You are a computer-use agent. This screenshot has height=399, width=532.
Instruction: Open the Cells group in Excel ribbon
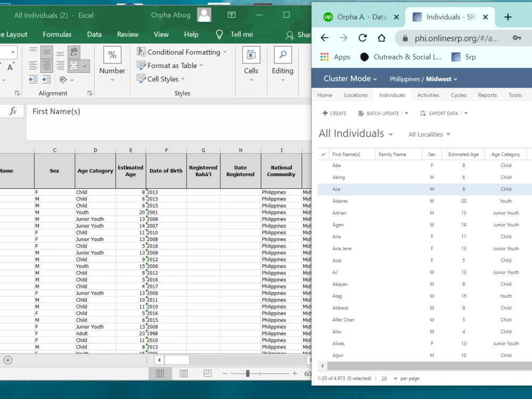click(251, 64)
